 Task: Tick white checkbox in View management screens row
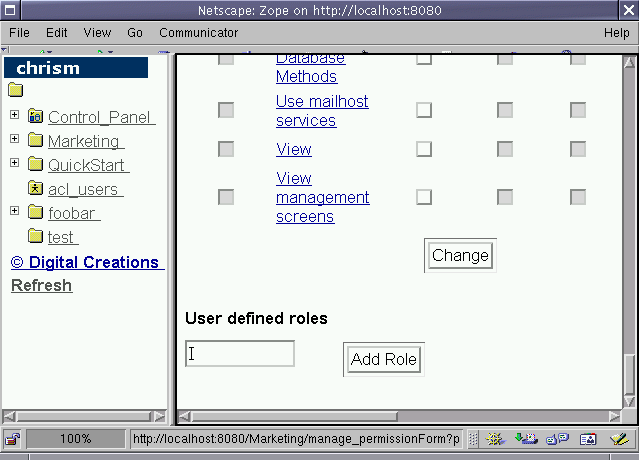(x=424, y=197)
